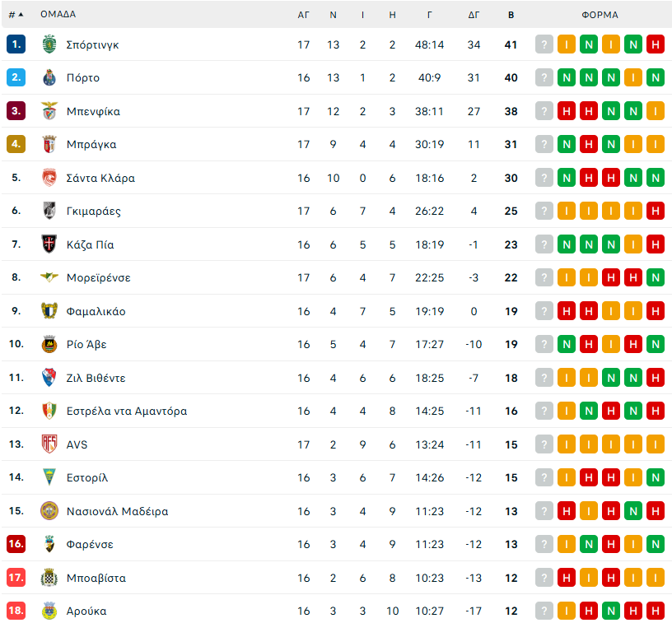The image size is (672, 623).
Task: Open team link Εστρέλα ντα Αμαντόρα
Action: tap(127, 411)
